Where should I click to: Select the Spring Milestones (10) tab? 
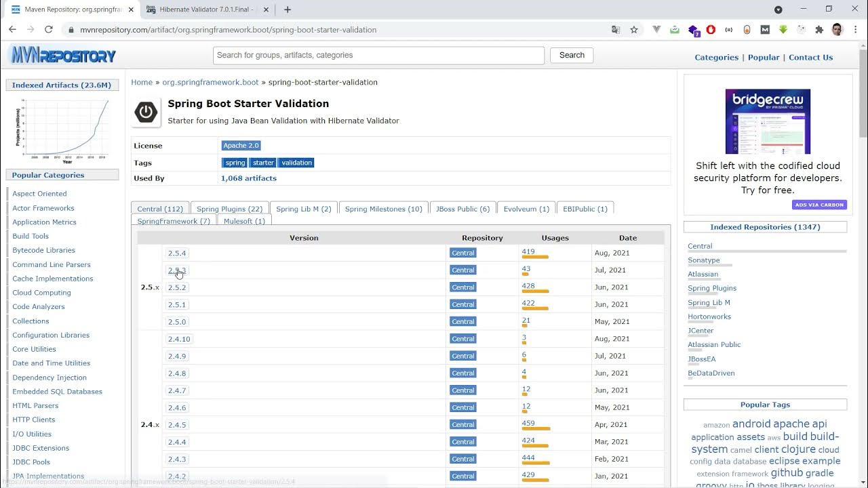383,209
